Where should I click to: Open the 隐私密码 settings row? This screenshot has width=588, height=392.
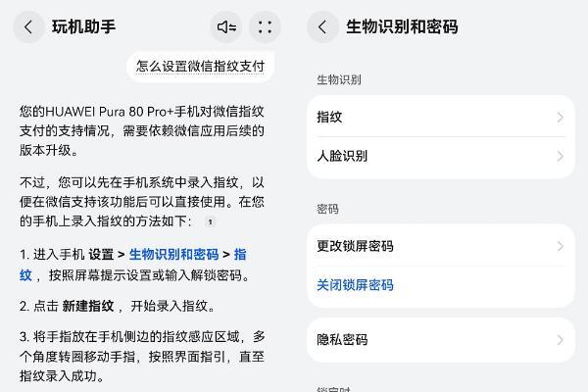point(441,339)
